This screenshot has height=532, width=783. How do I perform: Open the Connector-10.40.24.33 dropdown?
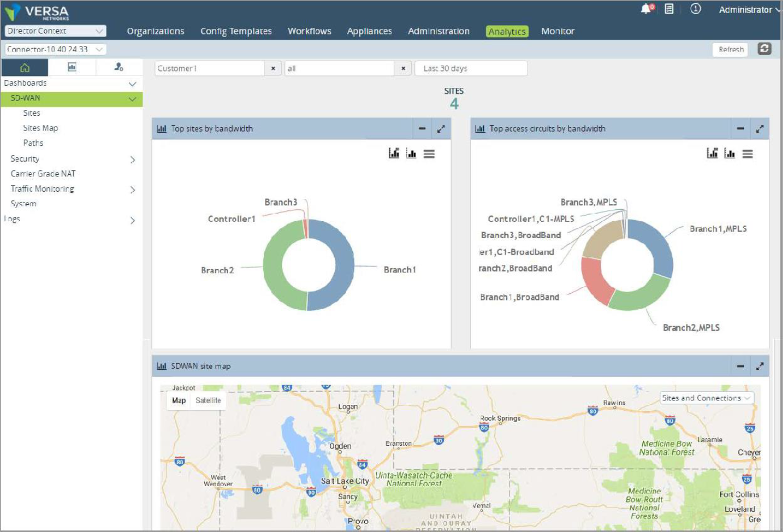click(56, 49)
